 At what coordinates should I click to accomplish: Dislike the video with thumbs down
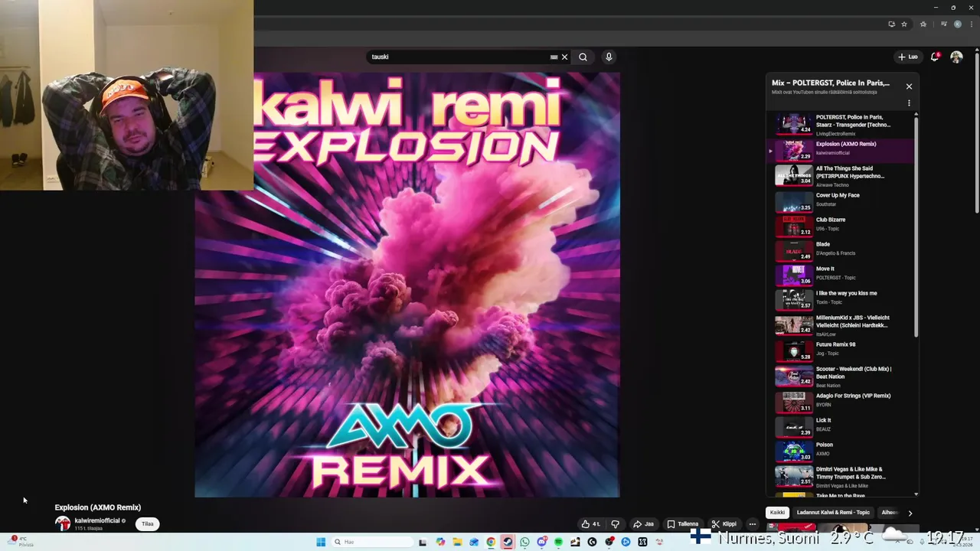[615, 524]
